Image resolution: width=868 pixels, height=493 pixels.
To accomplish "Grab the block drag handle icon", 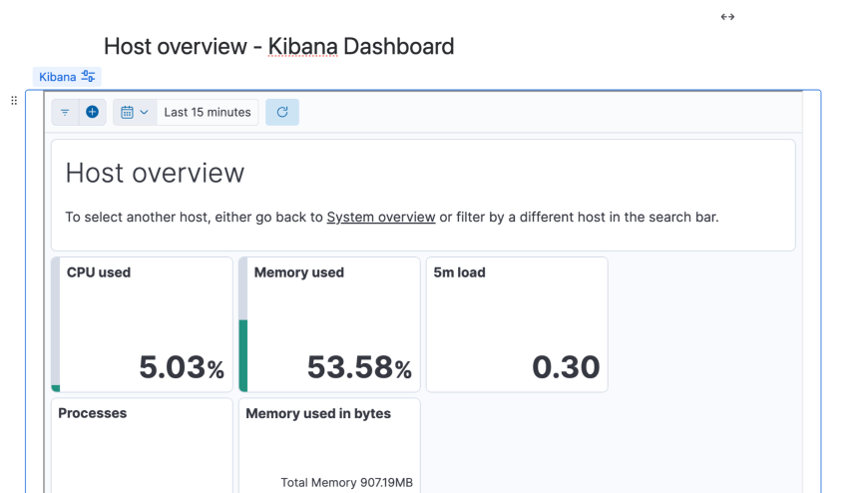I will [x=14, y=101].
